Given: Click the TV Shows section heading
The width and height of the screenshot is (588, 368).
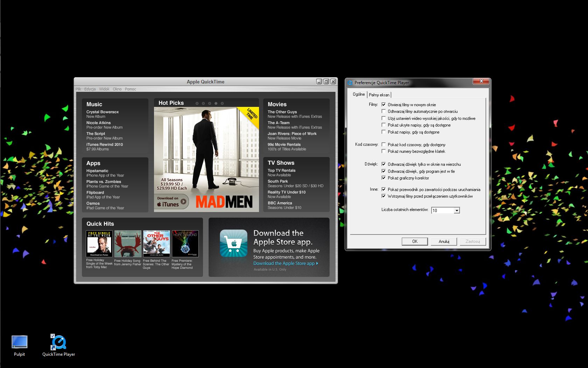Looking at the screenshot, I should tap(281, 163).
